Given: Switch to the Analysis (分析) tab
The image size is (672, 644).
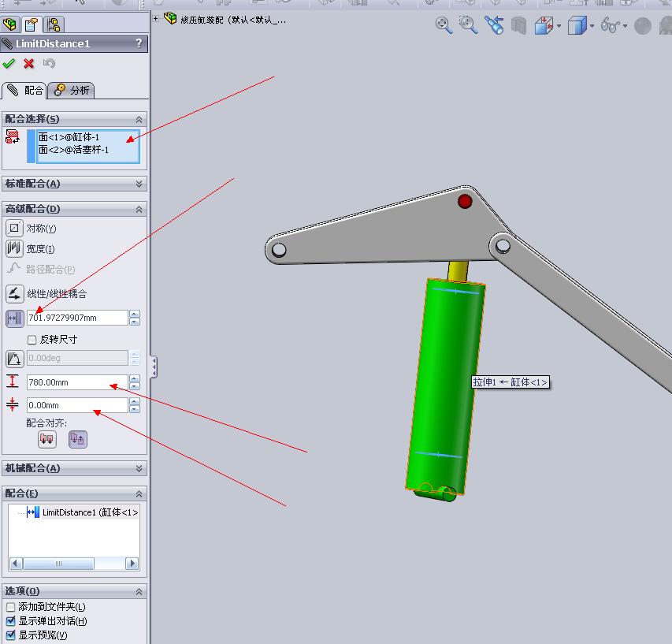Looking at the screenshot, I should pos(71,91).
